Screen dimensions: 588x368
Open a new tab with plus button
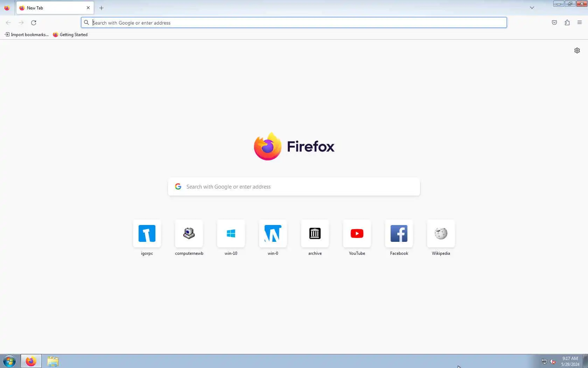click(101, 8)
